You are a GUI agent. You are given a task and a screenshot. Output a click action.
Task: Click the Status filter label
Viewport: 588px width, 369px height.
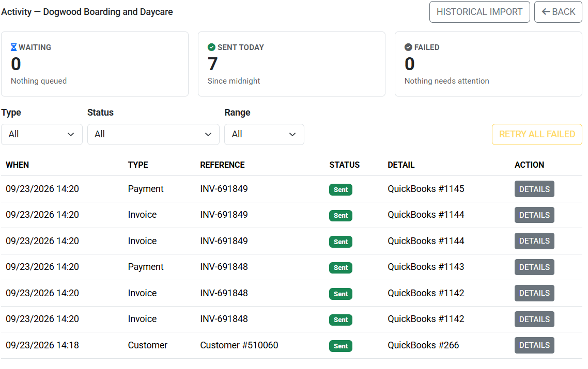101,113
